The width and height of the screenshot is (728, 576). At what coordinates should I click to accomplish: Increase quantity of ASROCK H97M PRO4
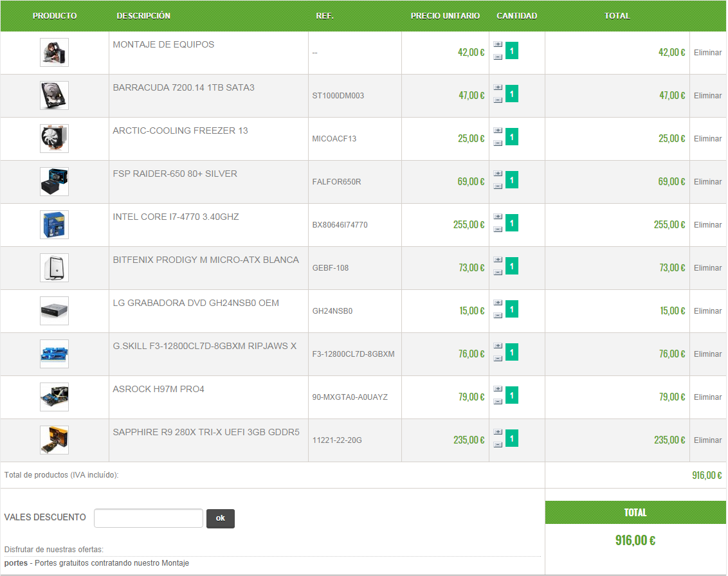[498, 389]
